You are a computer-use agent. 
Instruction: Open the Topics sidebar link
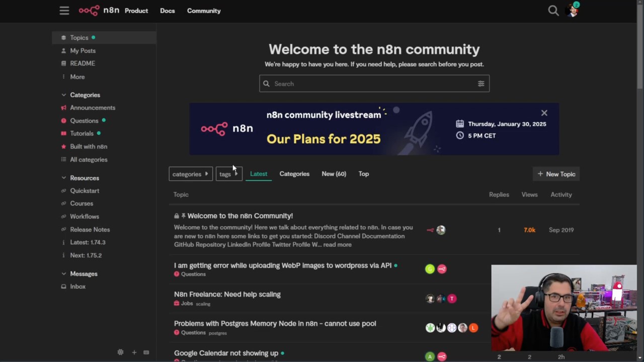point(104,38)
